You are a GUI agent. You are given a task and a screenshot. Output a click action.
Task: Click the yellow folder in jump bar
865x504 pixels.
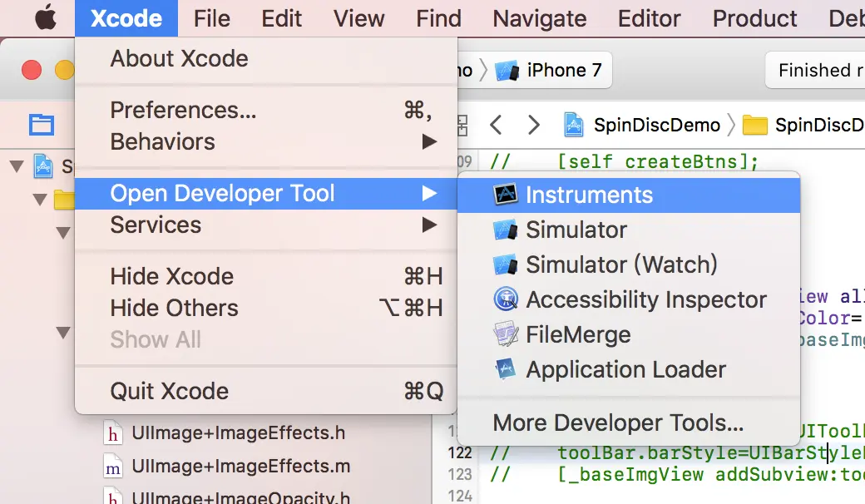755,126
